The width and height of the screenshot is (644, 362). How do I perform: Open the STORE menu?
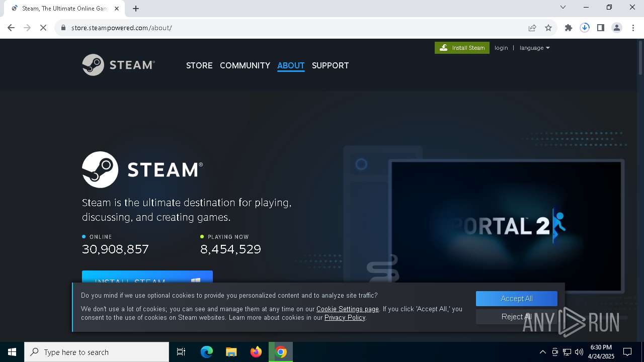tap(199, 65)
